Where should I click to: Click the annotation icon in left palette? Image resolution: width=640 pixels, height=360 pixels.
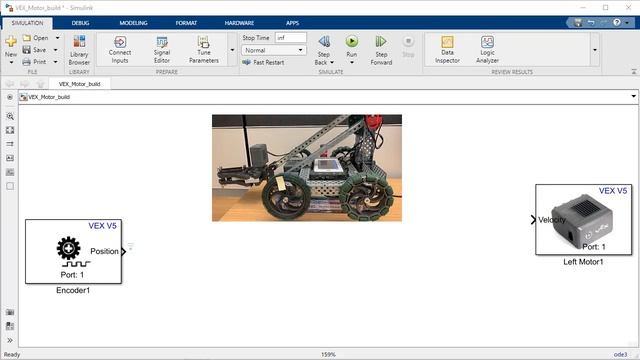pos(10,158)
